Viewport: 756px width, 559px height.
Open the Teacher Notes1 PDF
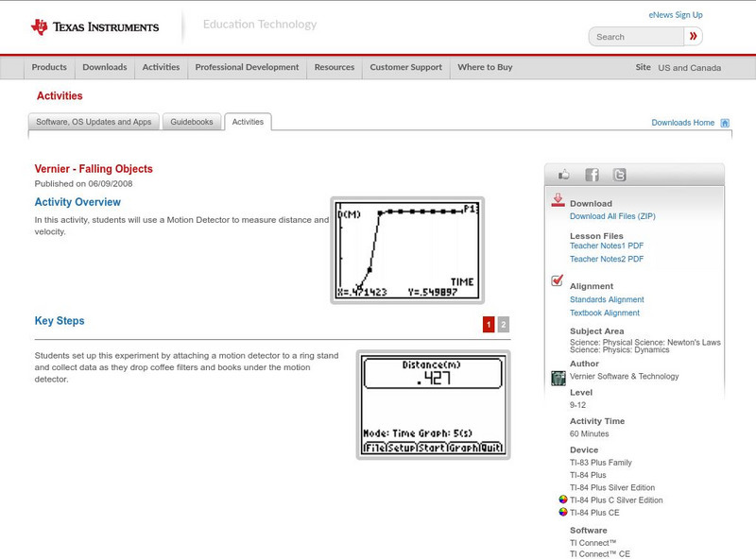click(x=607, y=246)
